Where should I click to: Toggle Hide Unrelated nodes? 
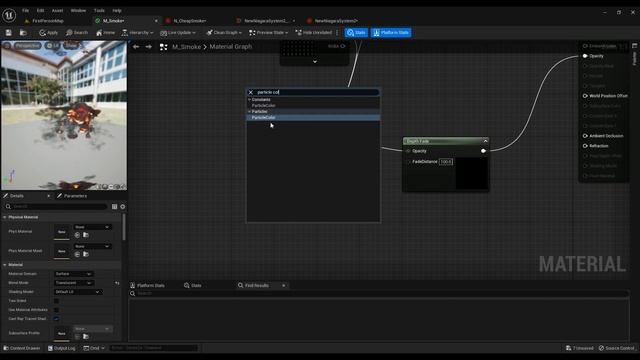[313, 33]
